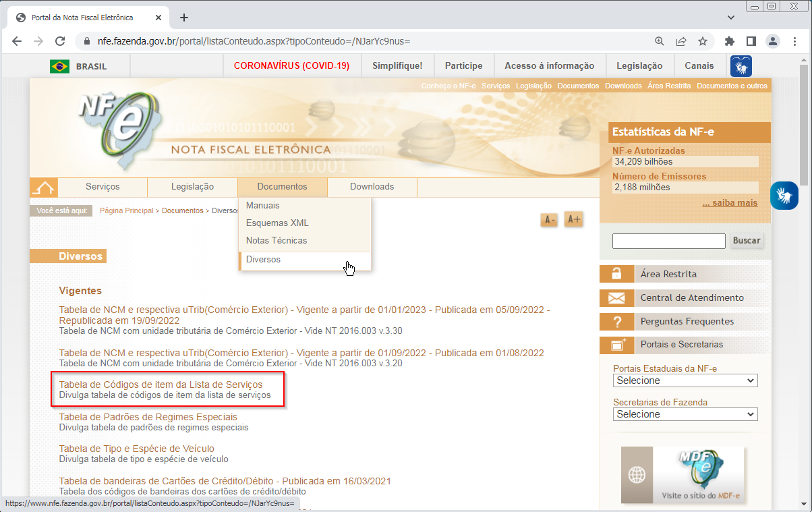Open the Legislação navigation menu

[192, 187]
